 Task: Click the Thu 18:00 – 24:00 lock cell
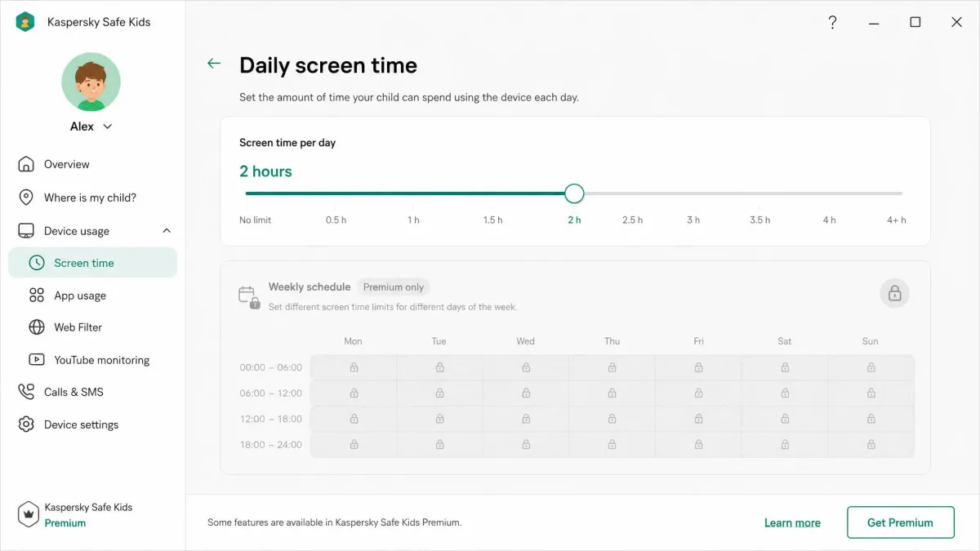pyautogui.click(x=612, y=445)
